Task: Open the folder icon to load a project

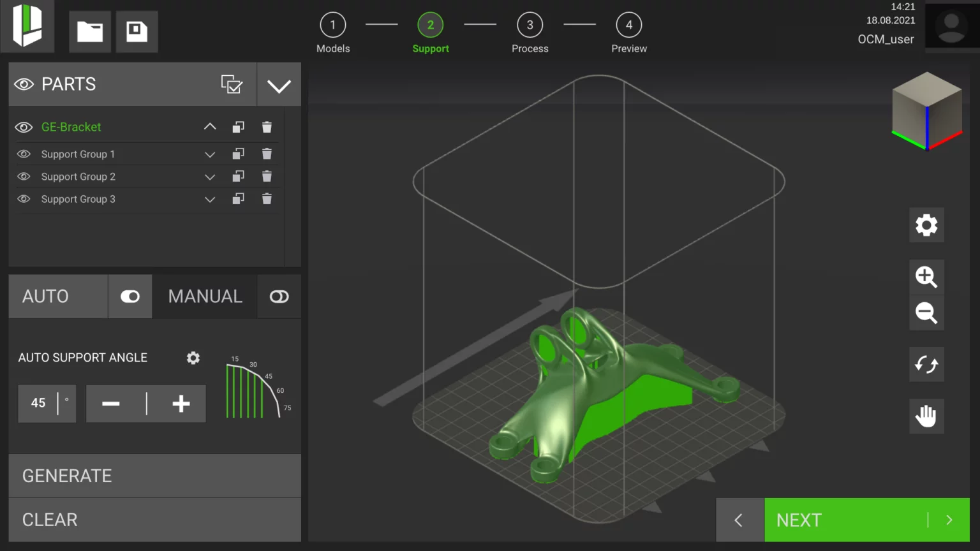Action: (90, 31)
